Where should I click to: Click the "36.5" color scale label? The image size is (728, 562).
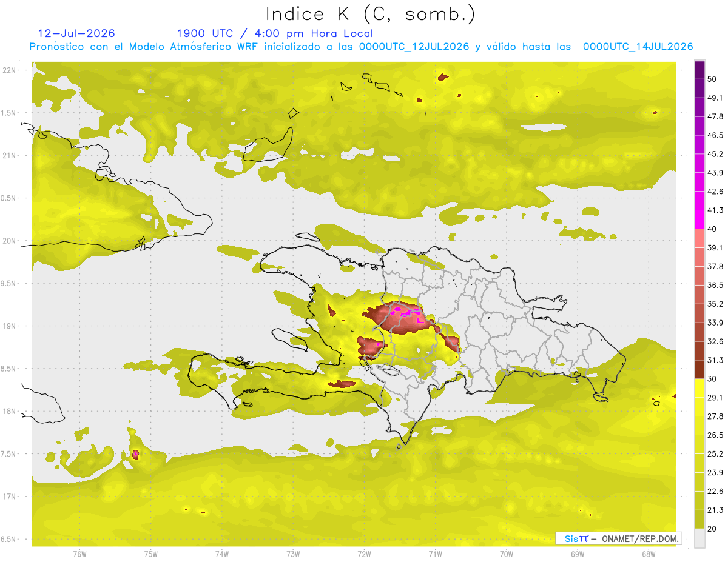[x=715, y=285]
